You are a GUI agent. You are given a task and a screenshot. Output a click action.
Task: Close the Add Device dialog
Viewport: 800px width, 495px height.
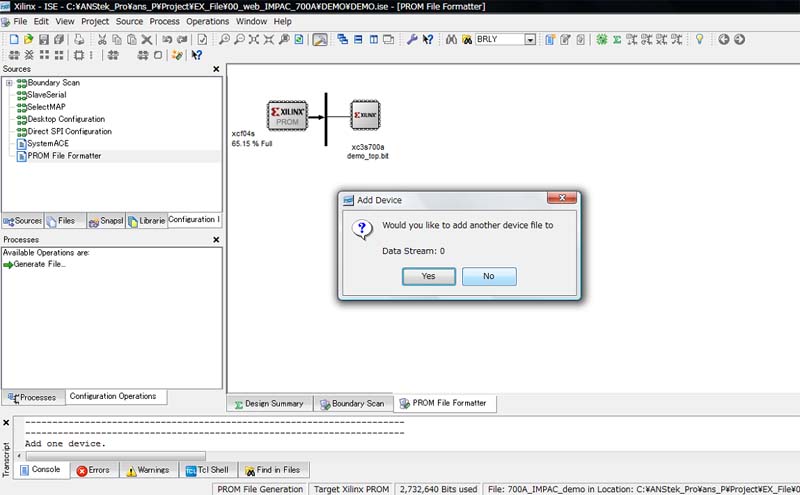[562, 197]
